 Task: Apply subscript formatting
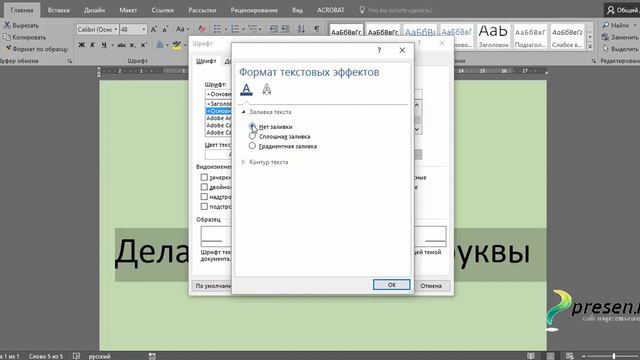pyautogui.click(x=132, y=45)
